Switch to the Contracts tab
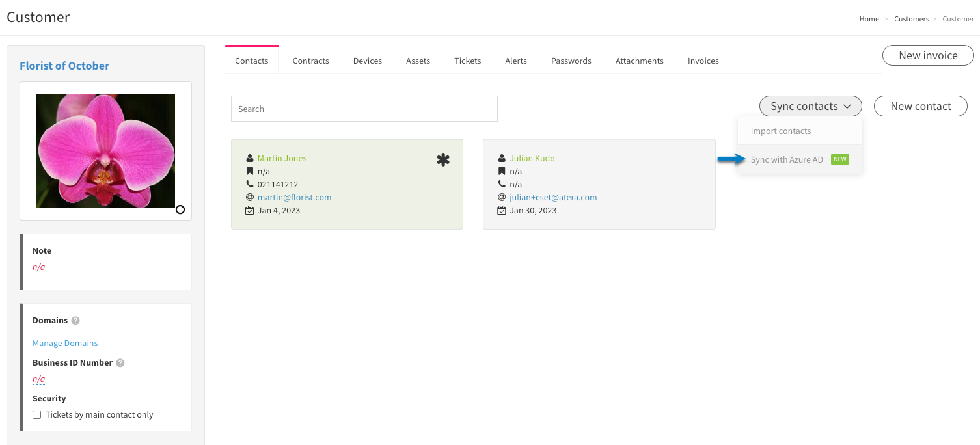The image size is (980, 445). click(x=311, y=61)
